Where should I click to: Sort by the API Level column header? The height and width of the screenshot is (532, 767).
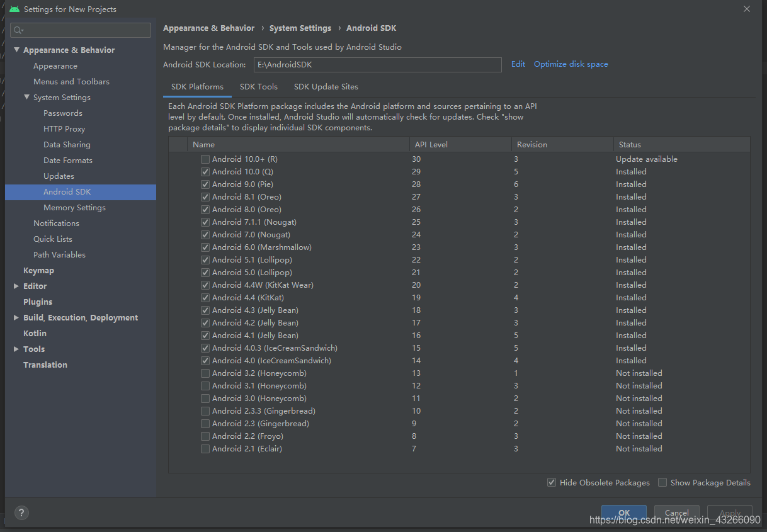coord(460,144)
